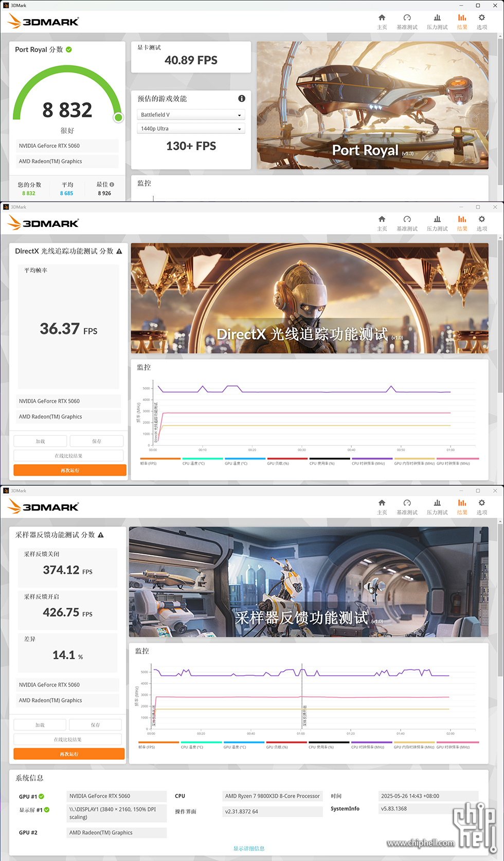The height and width of the screenshot is (861, 504).
Task: Open the 1440p Ultra resolution dropdown
Action: [191, 129]
